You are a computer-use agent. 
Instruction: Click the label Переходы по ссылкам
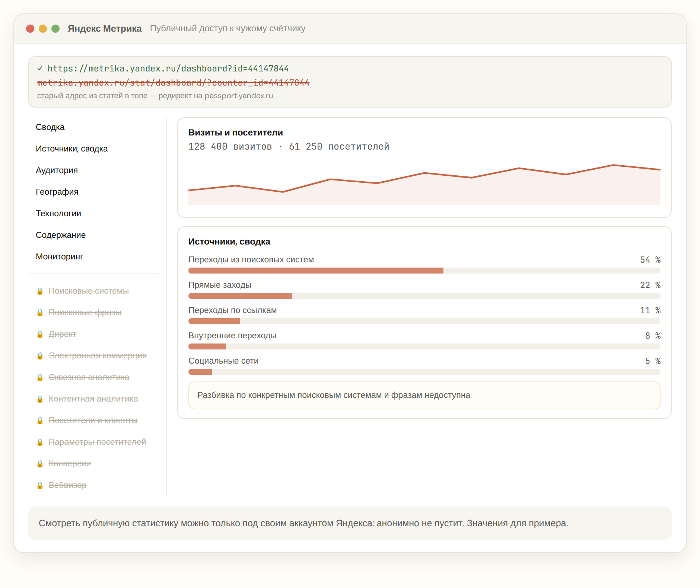(x=233, y=310)
